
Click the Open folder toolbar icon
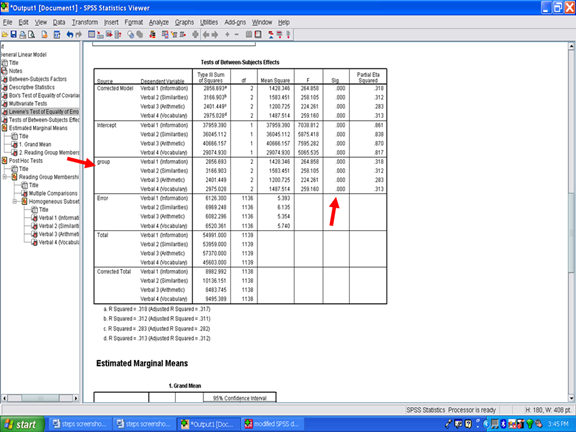(x=4, y=35)
